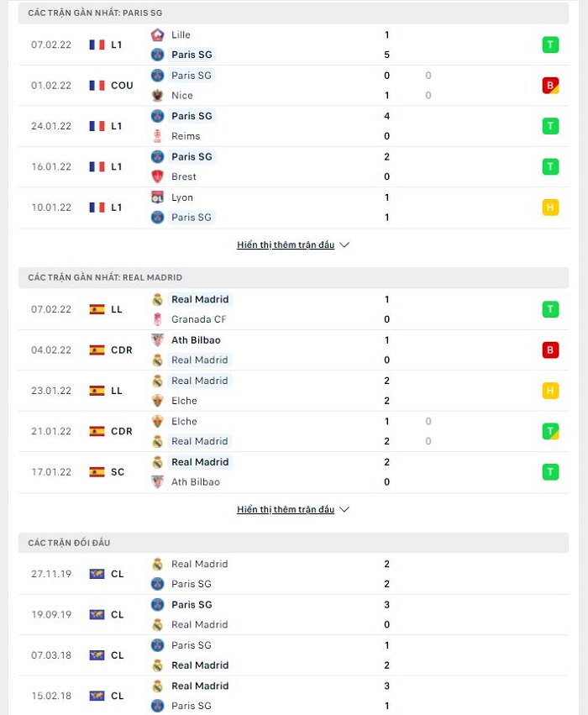588x715 pixels.
Task: Click the Nice club crest icon
Action: tap(157, 95)
